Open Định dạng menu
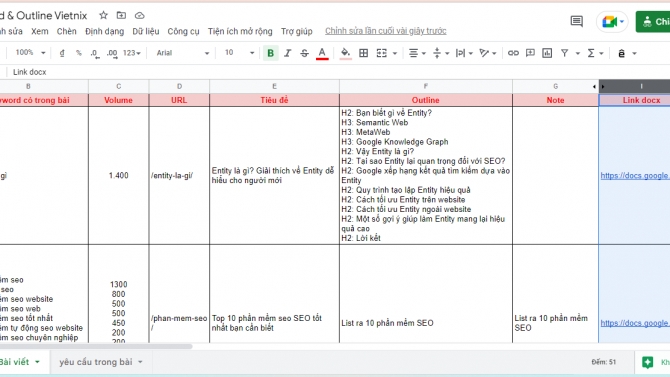 104,31
